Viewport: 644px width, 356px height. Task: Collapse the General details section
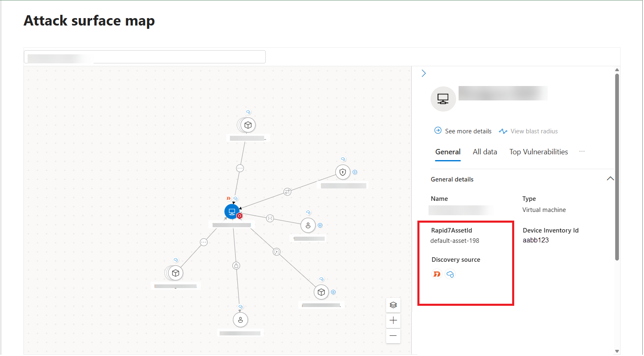pos(610,179)
